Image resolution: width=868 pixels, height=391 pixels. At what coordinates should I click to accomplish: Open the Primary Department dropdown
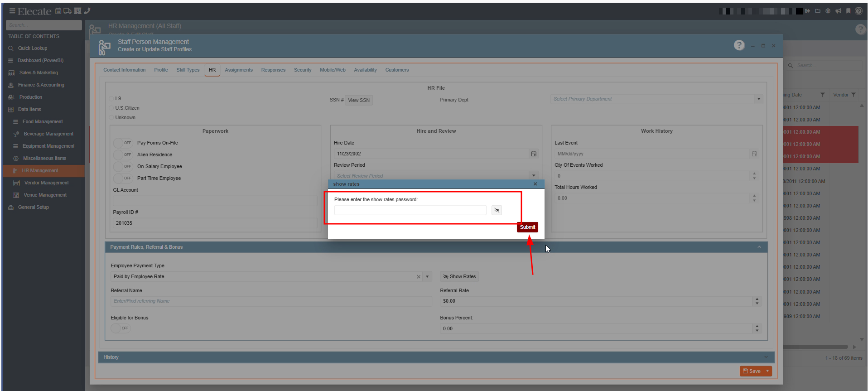click(x=758, y=99)
